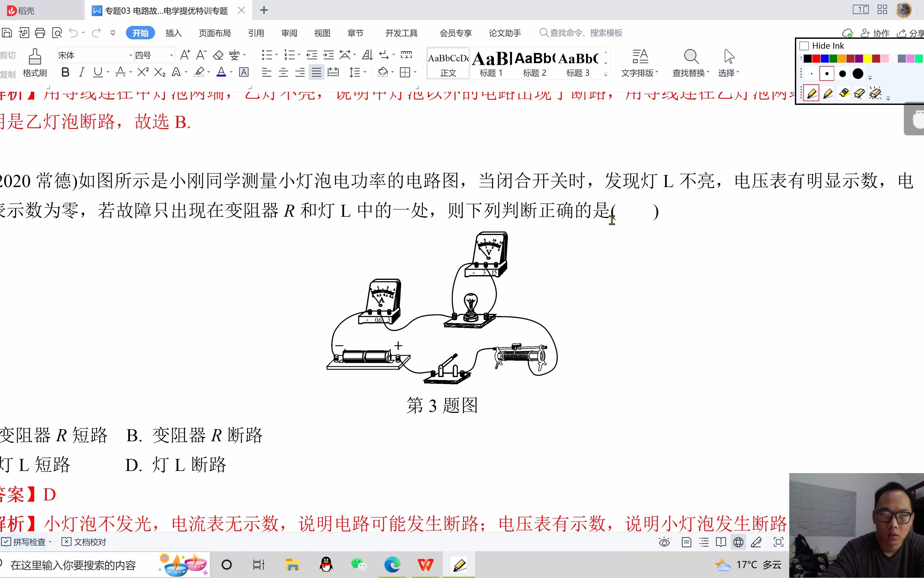This screenshot has height=578, width=924.
Task: Click the undo arrow icon
Action: [73, 33]
